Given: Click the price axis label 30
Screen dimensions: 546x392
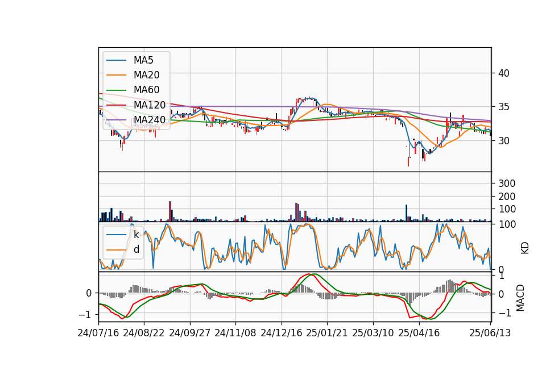Looking at the screenshot, I should click(x=504, y=141).
